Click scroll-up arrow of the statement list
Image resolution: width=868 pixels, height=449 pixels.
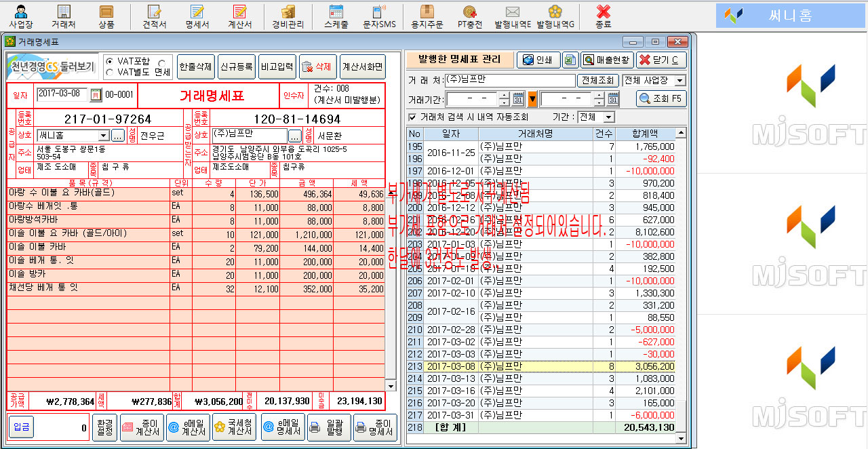tap(681, 134)
